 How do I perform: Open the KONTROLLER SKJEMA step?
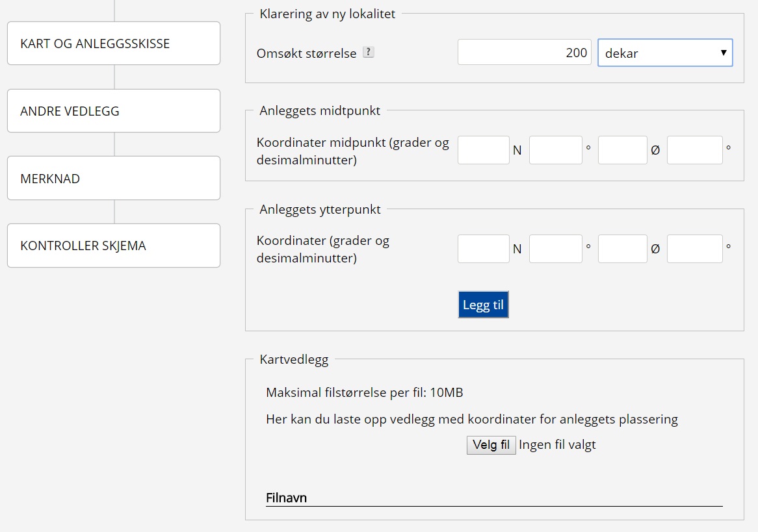point(114,246)
